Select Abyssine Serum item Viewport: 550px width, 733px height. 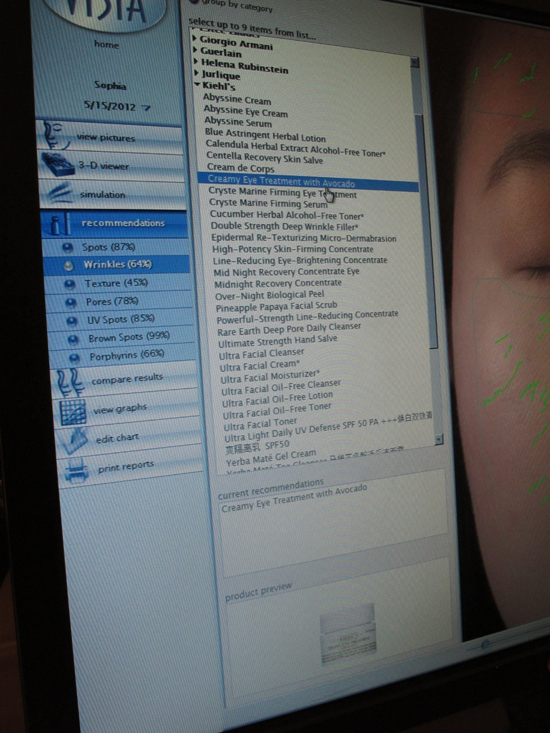click(238, 122)
